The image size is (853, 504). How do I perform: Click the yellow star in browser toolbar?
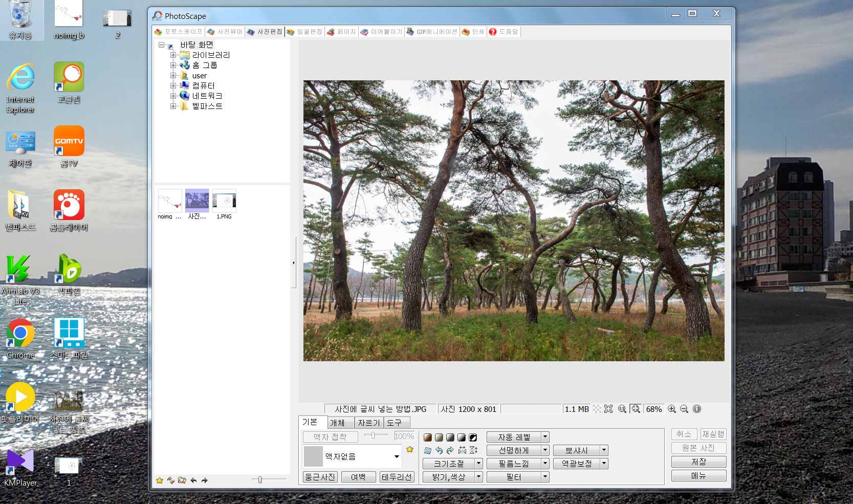tap(160, 480)
